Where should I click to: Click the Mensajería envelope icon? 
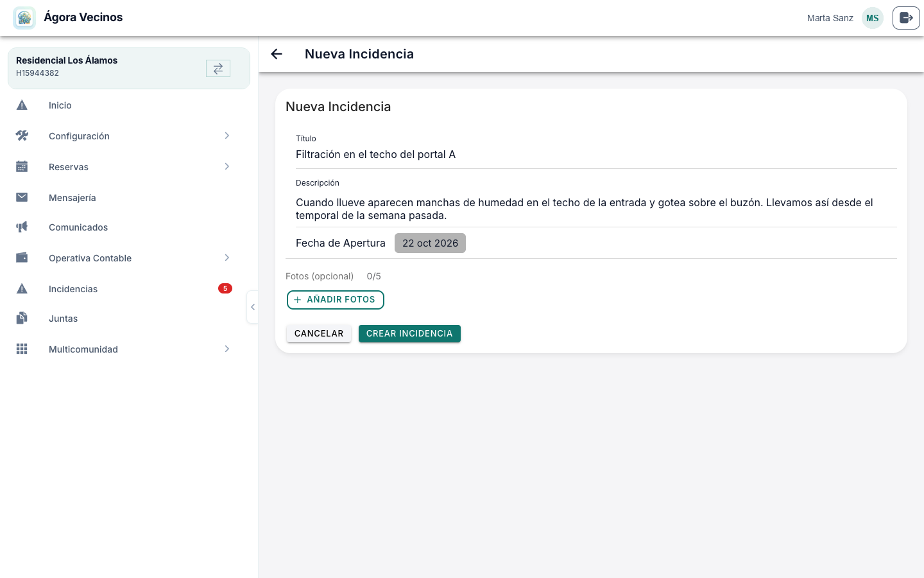coord(22,197)
